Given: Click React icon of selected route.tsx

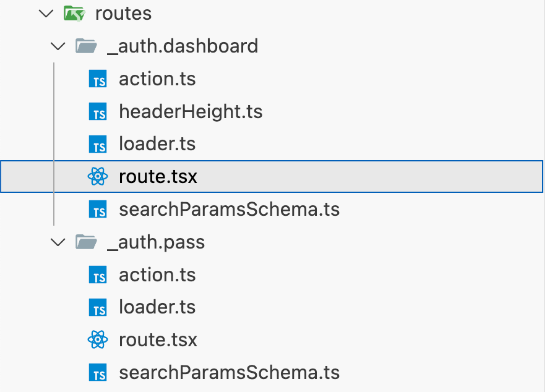Looking at the screenshot, I should click(98, 177).
